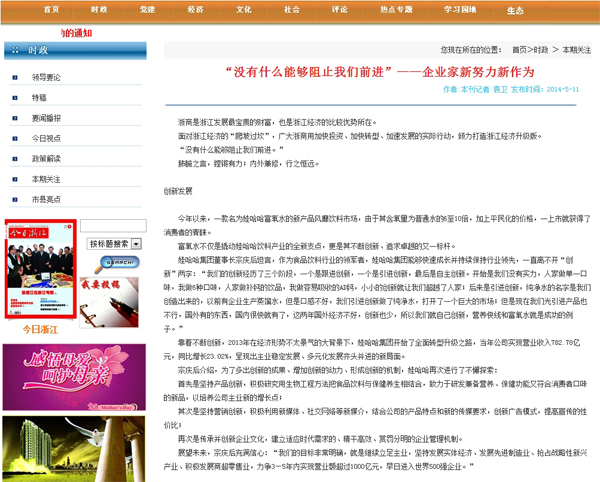This screenshot has width=600, height=482.
Task: Switch to the 经济 navigation tab
Action: [x=195, y=9]
